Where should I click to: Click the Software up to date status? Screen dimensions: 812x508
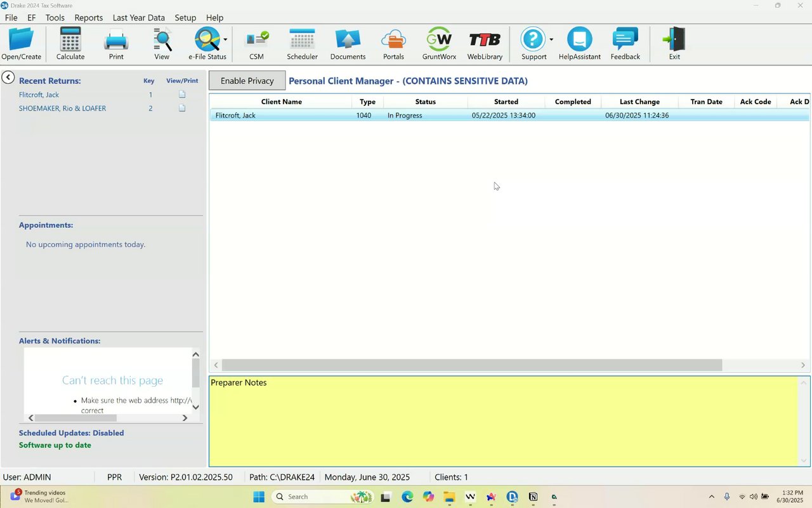pos(55,445)
